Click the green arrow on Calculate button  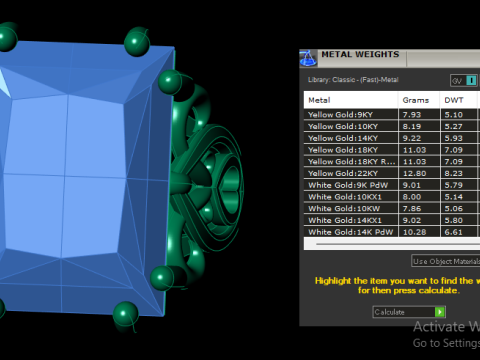(440, 312)
